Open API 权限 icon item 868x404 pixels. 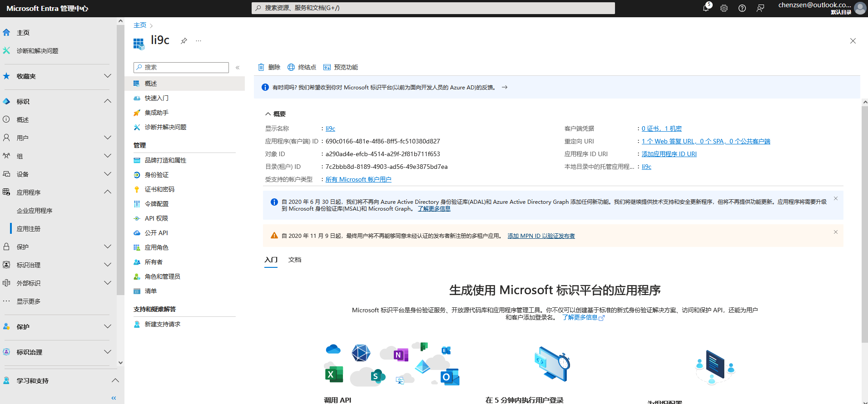point(137,218)
